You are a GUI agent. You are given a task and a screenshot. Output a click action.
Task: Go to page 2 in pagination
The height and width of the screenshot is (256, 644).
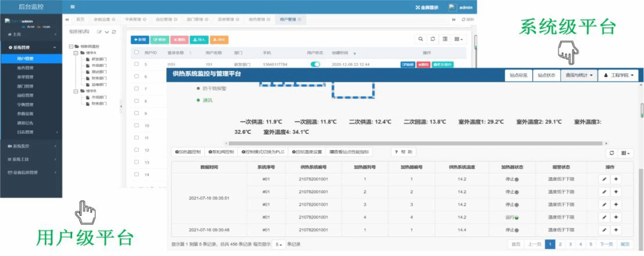[x=560, y=244]
